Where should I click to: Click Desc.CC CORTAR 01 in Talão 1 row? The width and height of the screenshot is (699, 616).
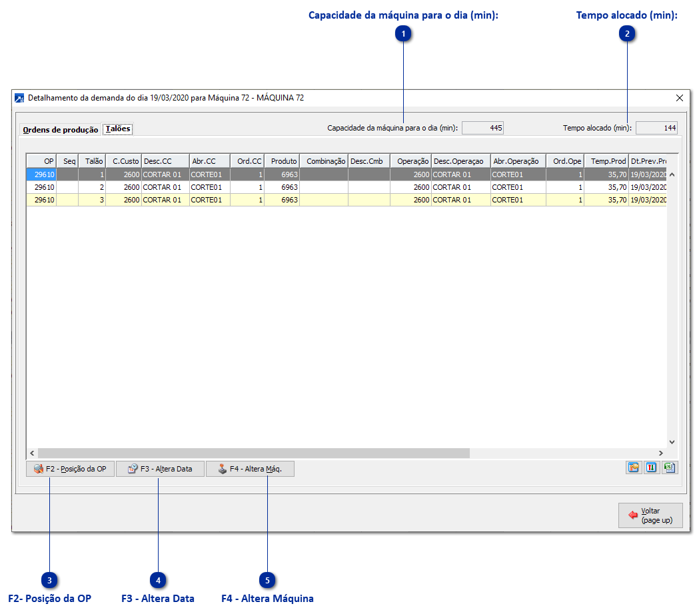[x=165, y=174]
